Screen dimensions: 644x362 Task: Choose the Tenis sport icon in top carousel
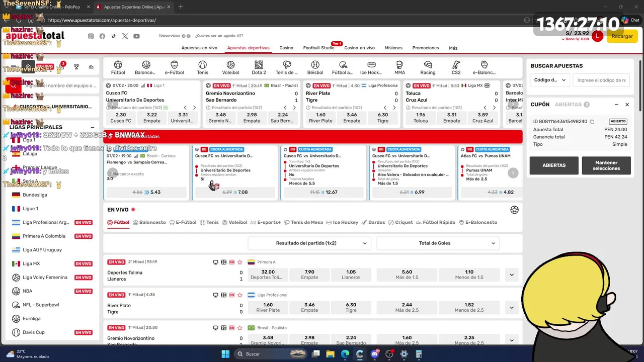click(202, 68)
